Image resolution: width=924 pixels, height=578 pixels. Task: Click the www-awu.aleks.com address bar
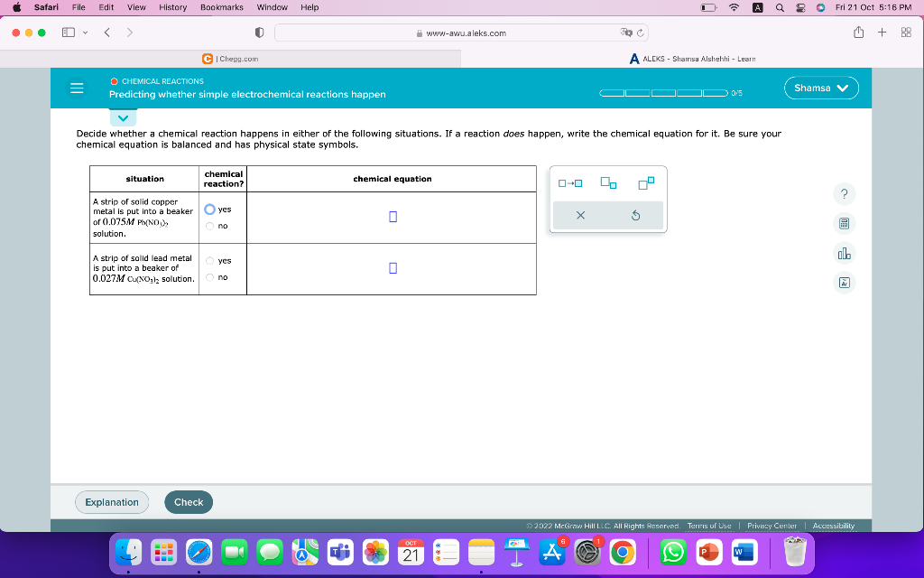(461, 33)
